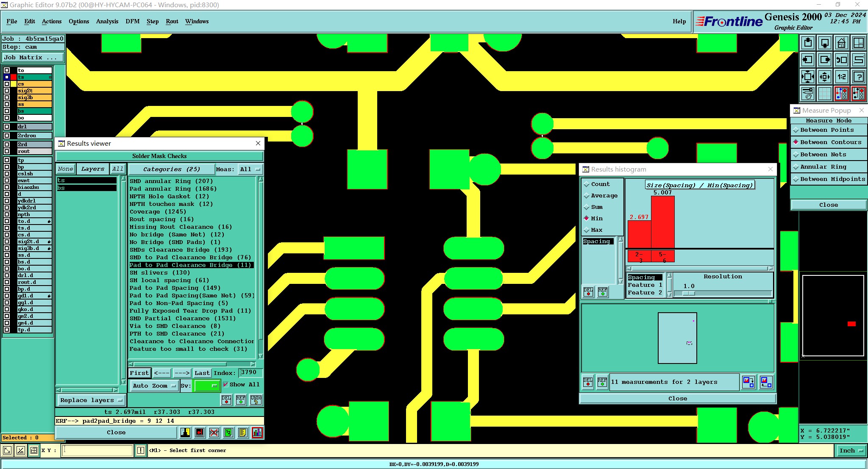Expand the Replace layers dropdown

91,400
